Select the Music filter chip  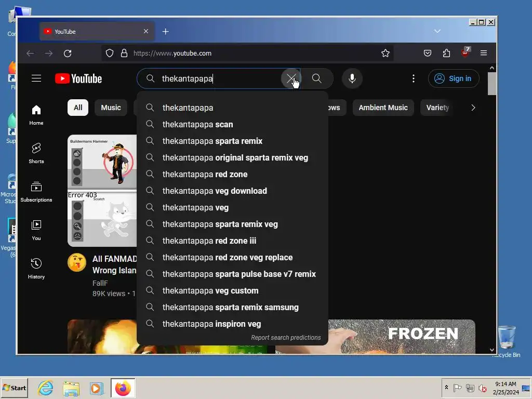point(111,108)
